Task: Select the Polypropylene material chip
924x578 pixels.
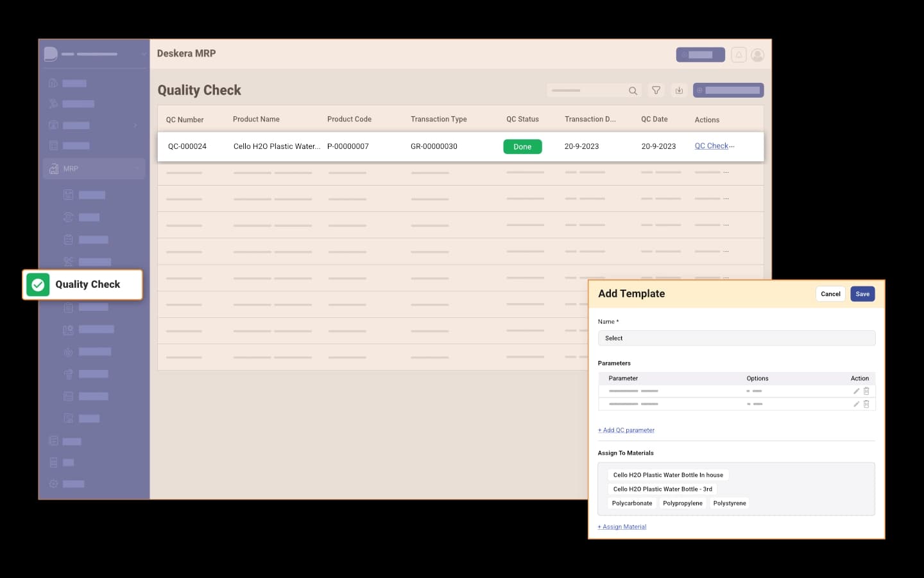Action: click(682, 504)
